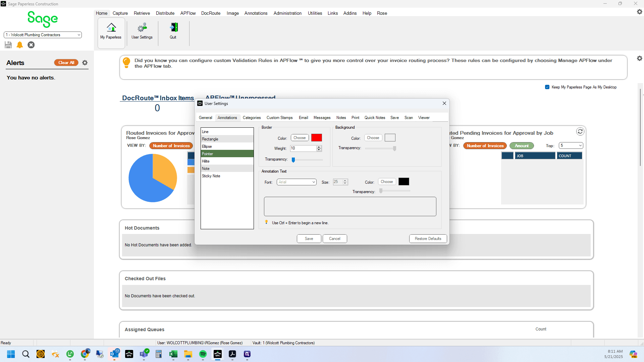The image size is (644, 362).
Task: Click the save diskette icon under company selector
Action: [8, 45]
